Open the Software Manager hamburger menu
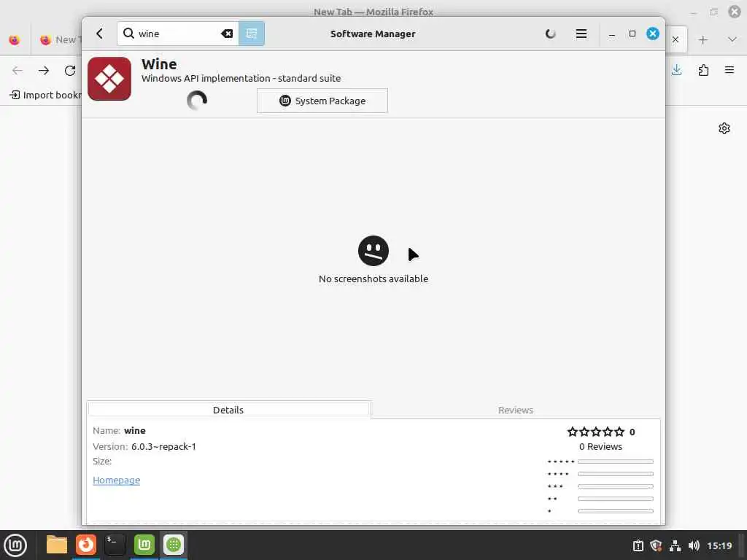The image size is (747, 560). [x=581, y=34]
